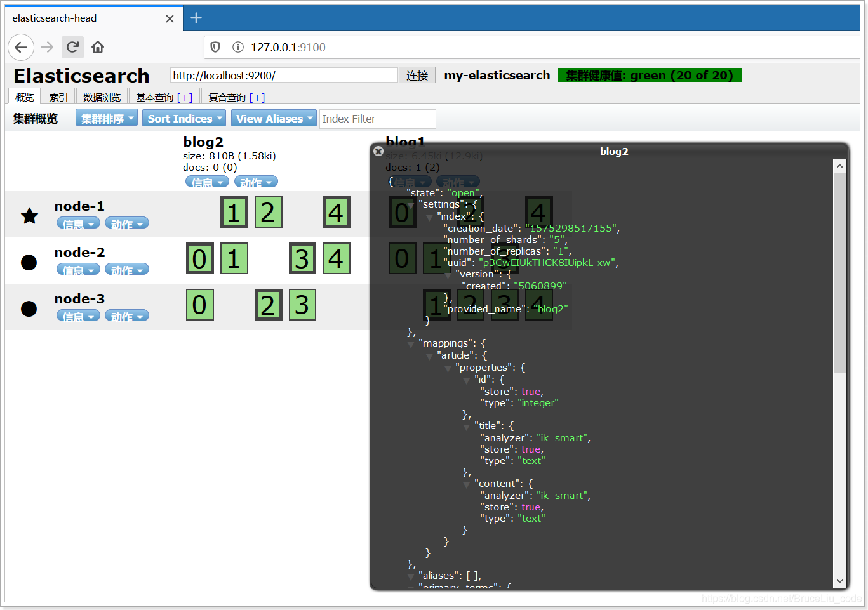
Task: Go to the browser home page
Action: (98, 47)
